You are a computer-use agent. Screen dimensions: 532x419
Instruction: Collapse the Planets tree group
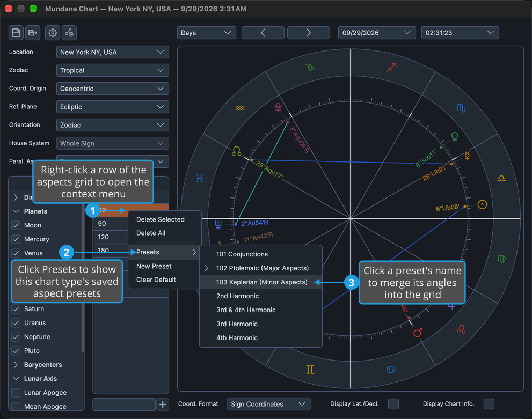(16, 211)
